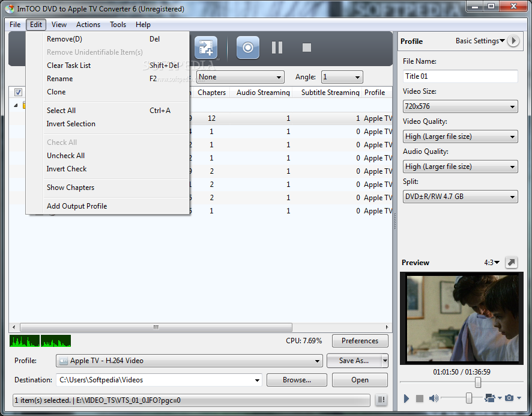
Task: Click the Save As... button
Action: (354, 361)
